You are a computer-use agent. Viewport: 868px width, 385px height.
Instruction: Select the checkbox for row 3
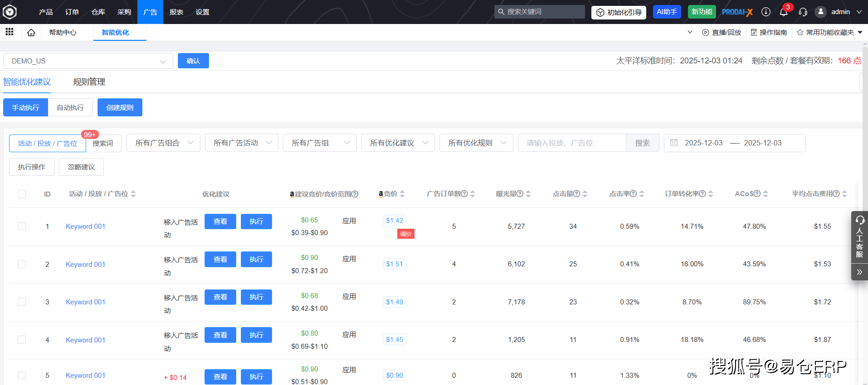[22, 302]
